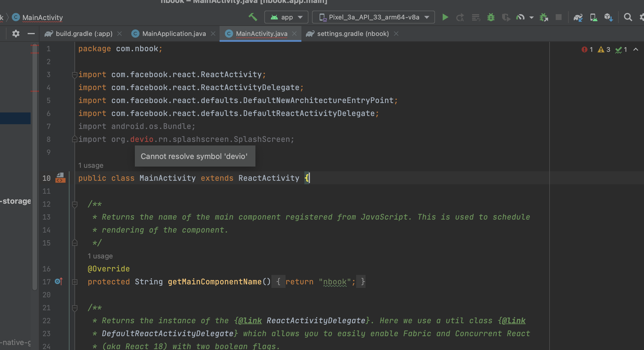Close the settings.gradle (nbook) tab

click(x=396, y=34)
